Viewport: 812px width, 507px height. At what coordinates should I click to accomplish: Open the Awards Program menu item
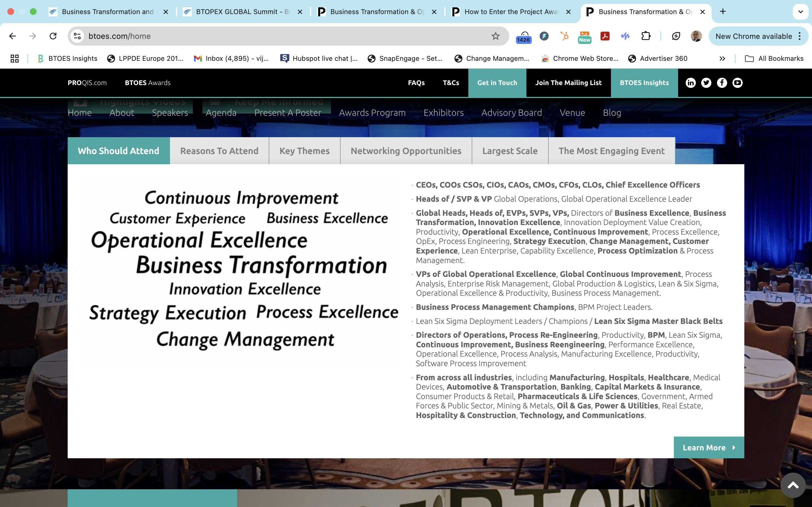[x=372, y=113]
